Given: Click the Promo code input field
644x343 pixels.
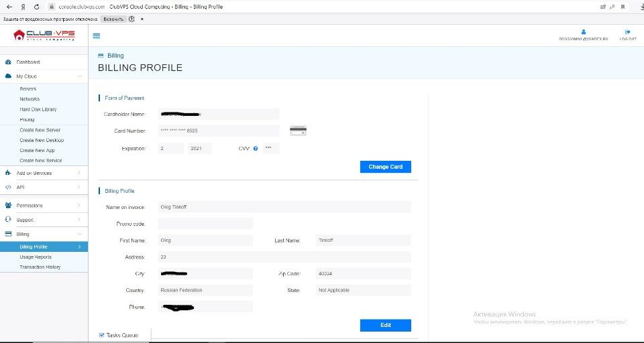Looking at the screenshot, I should pos(205,224).
